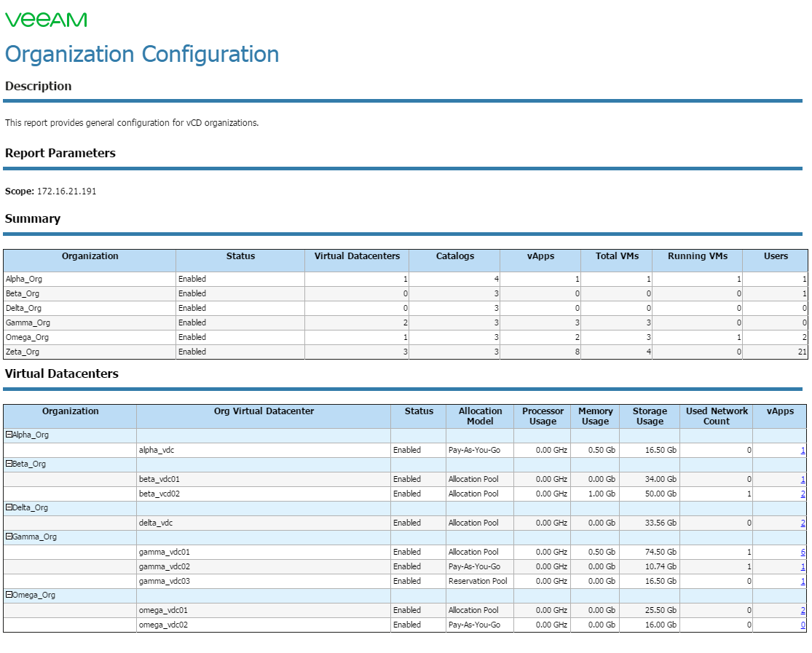Select the alpha_vdc datacenter name
Image resolution: width=812 pixels, height=653 pixels.
157,450
